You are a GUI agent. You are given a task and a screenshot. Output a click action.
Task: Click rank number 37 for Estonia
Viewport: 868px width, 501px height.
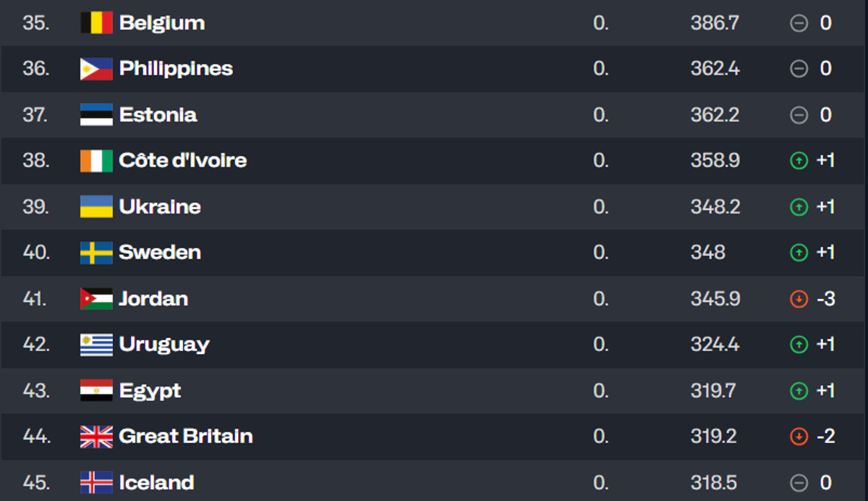[x=35, y=115]
